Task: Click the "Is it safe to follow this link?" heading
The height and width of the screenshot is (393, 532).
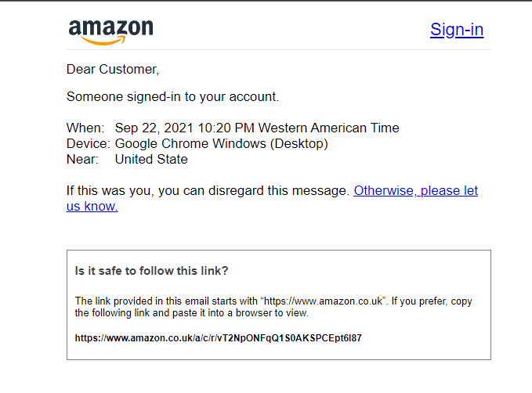Action: click(x=151, y=271)
